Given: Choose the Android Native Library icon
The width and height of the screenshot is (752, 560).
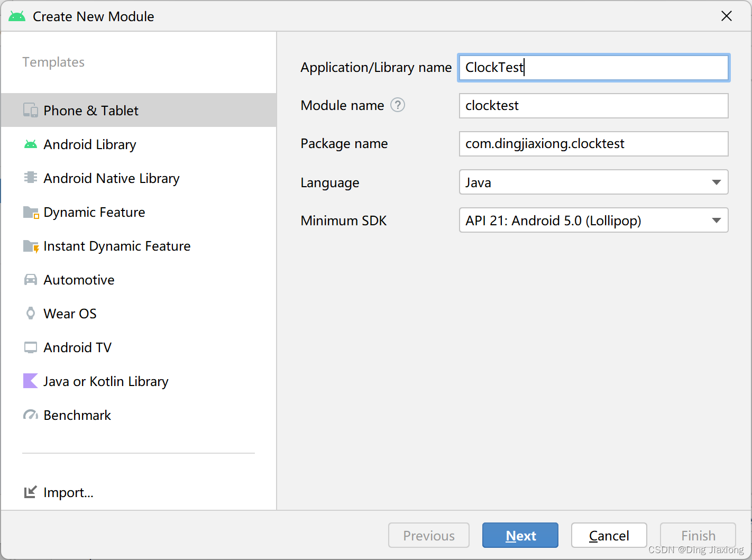Looking at the screenshot, I should pyautogui.click(x=31, y=178).
